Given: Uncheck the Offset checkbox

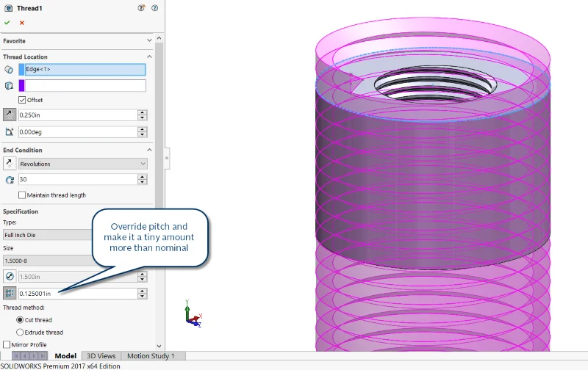Looking at the screenshot, I should [22, 100].
